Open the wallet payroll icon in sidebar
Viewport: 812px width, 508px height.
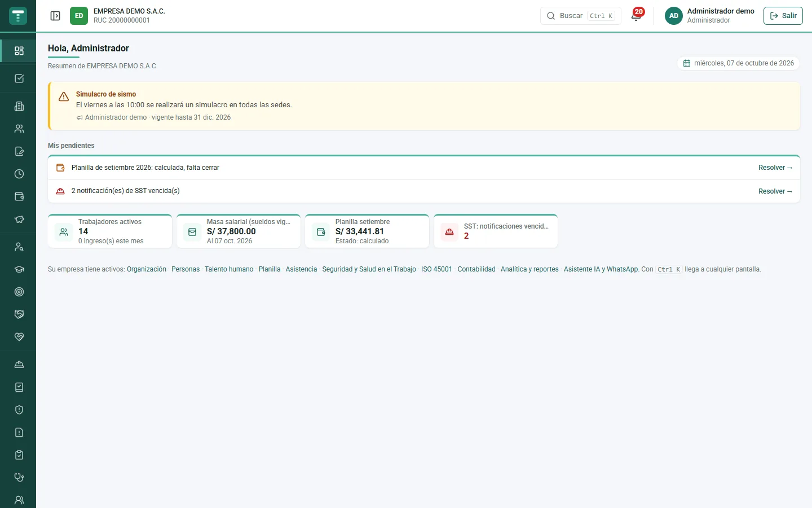coord(19,196)
